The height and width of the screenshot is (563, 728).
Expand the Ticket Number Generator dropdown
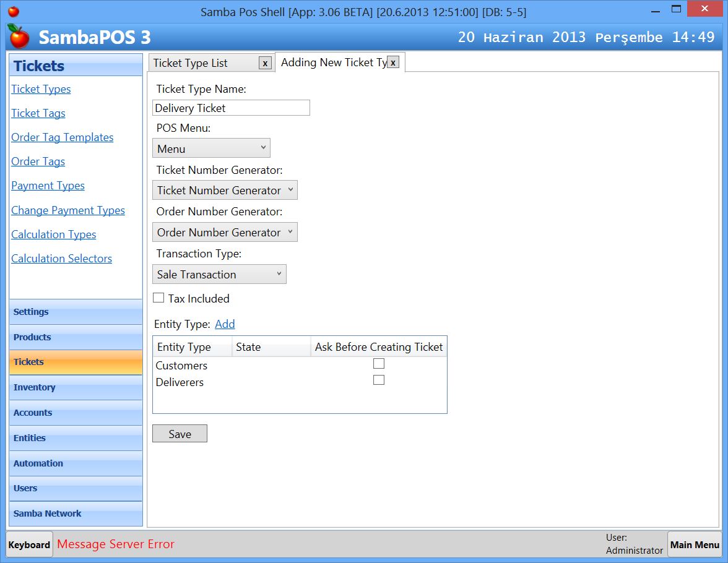coord(225,191)
